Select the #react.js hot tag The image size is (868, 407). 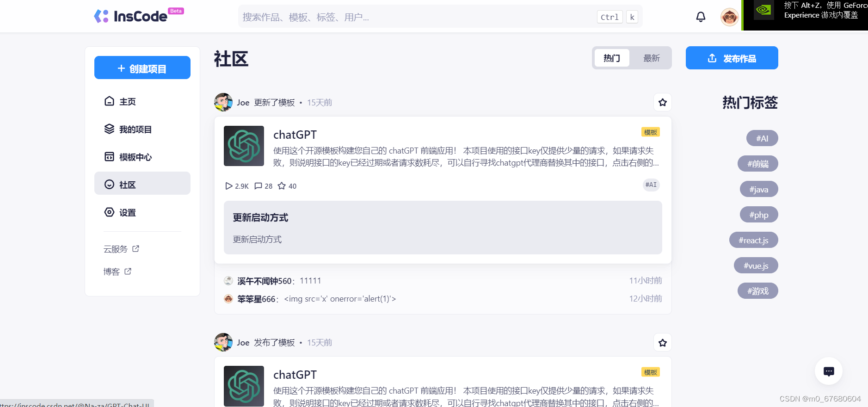[x=753, y=240]
